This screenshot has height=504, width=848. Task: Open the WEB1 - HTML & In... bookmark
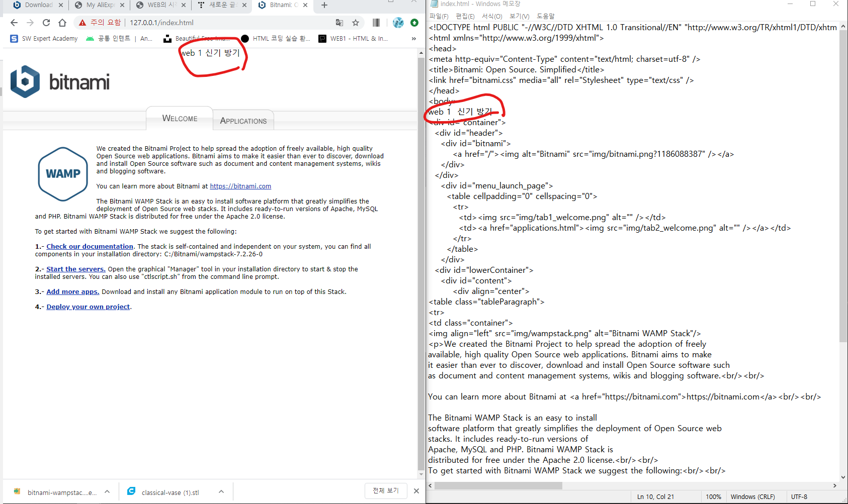click(x=353, y=39)
